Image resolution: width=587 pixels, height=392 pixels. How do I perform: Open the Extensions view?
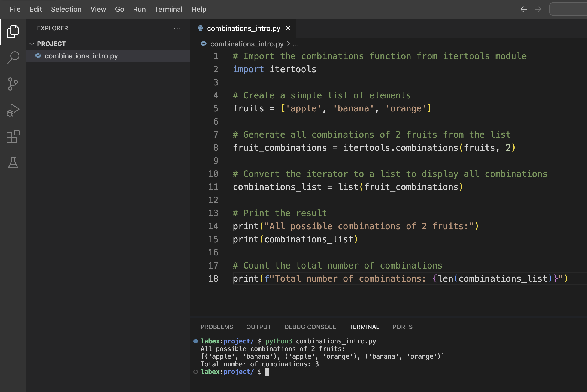[13, 136]
